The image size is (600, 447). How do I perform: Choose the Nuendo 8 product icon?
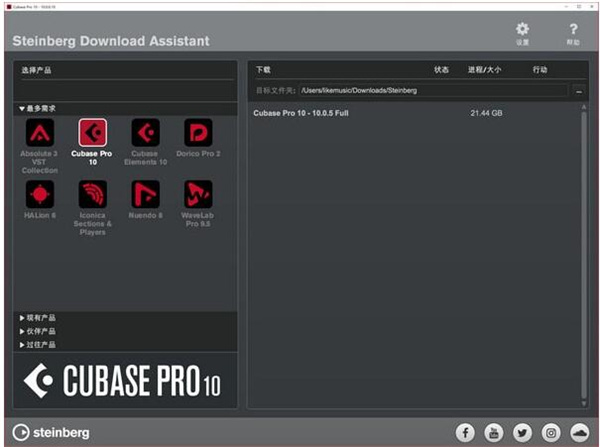(x=145, y=194)
